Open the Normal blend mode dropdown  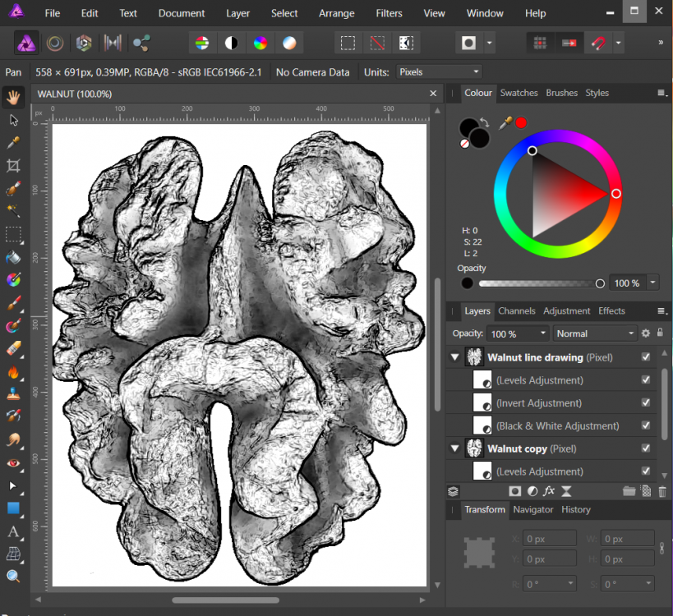pos(595,333)
